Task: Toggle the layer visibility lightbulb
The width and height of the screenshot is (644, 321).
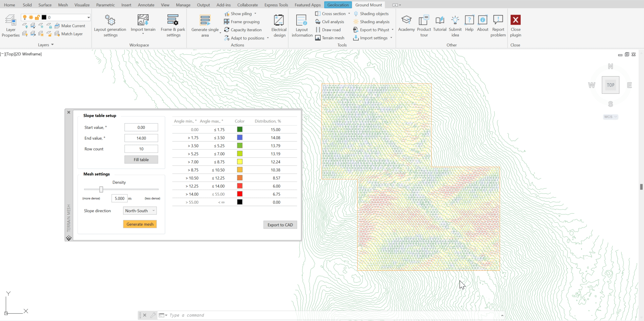Action: (25, 17)
